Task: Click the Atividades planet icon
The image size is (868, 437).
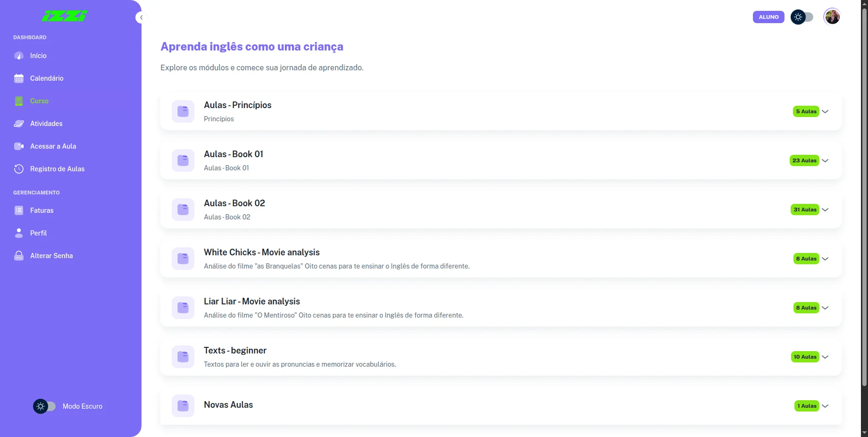Action: (19, 124)
